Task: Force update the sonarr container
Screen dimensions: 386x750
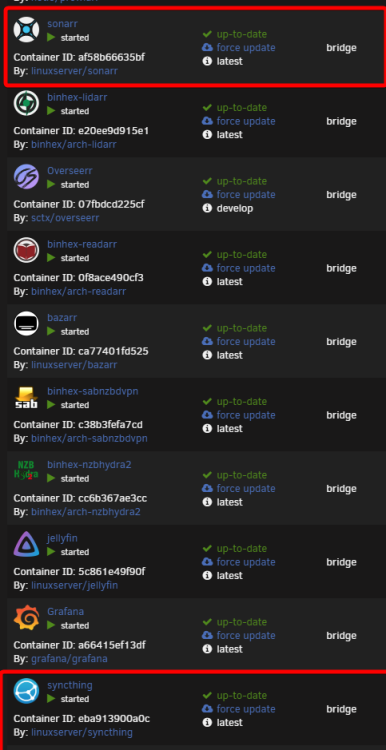Action: click(x=239, y=48)
